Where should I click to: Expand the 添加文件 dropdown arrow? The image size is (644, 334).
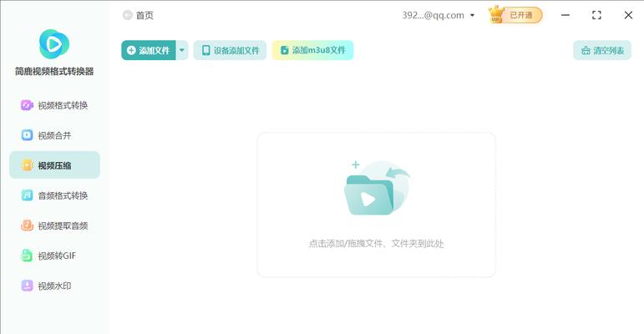click(182, 50)
